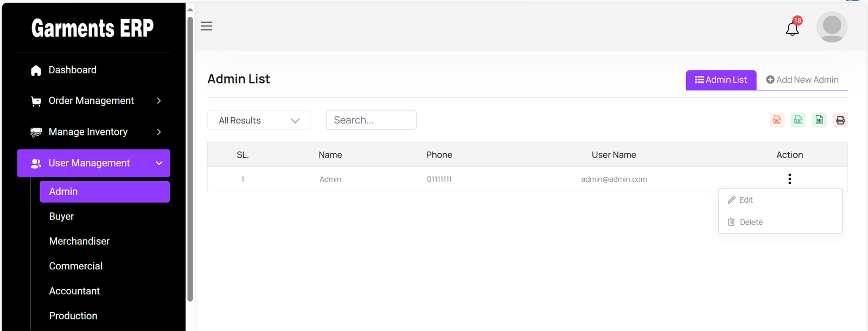Image resolution: width=868 pixels, height=331 pixels.
Task: Open the All Results dropdown
Action: (x=259, y=120)
